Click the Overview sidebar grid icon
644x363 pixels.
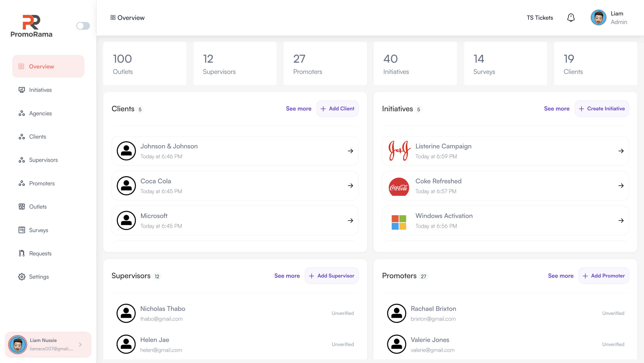tap(21, 66)
